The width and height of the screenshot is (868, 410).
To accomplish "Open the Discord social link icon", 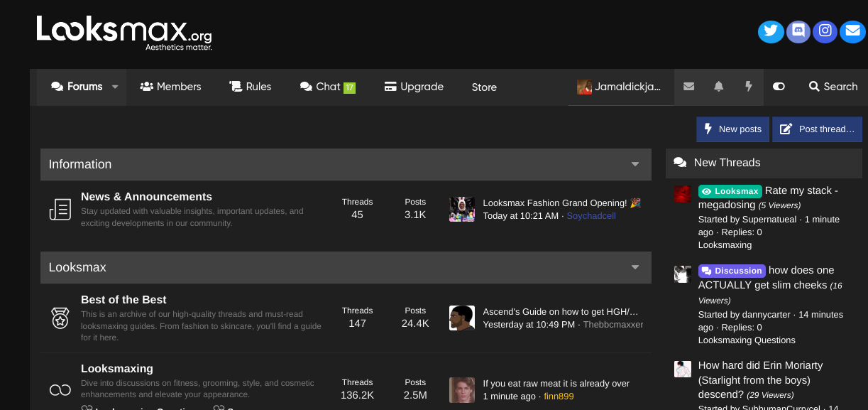I will tap(798, 31).
